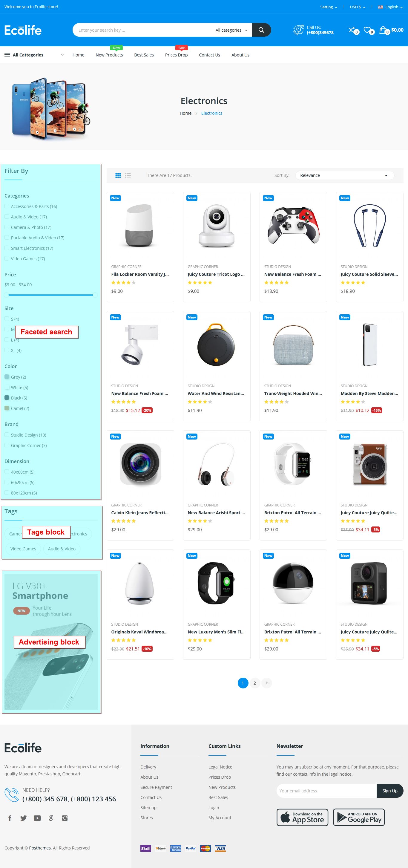Expand the All categories search dropdown
The width and height of the screenshot is (408, 868).
(x=231, y=30)
